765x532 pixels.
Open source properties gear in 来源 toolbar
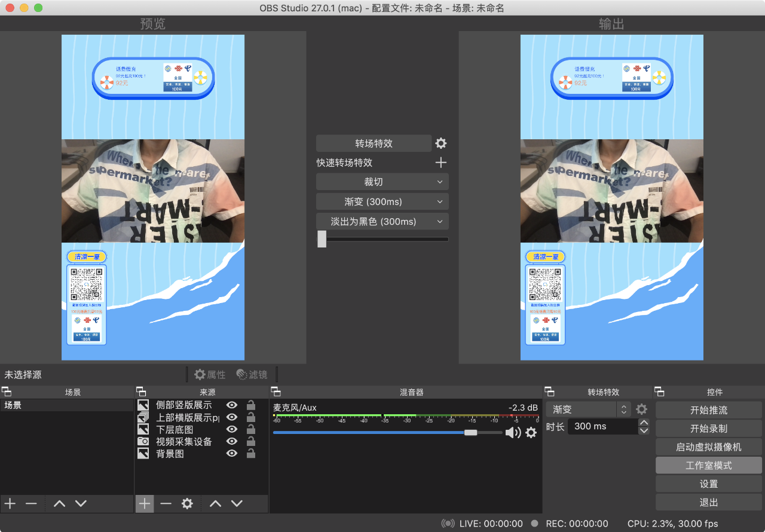pos(187,504)
